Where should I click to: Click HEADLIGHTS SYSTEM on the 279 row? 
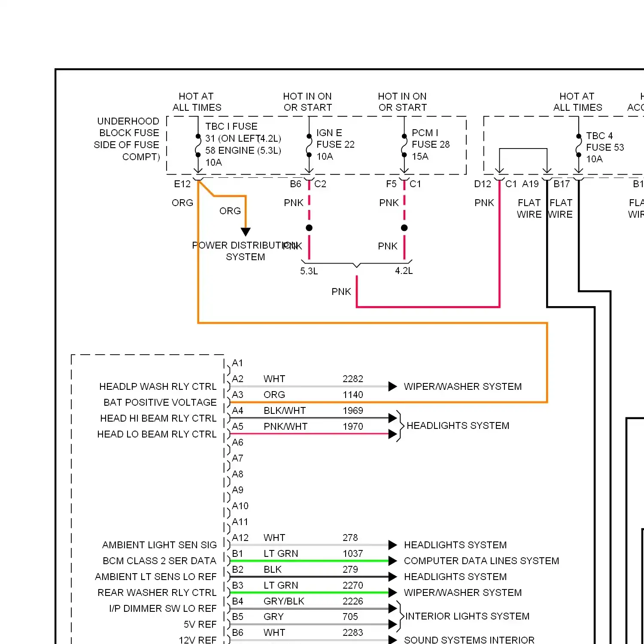tap(455, 577)
